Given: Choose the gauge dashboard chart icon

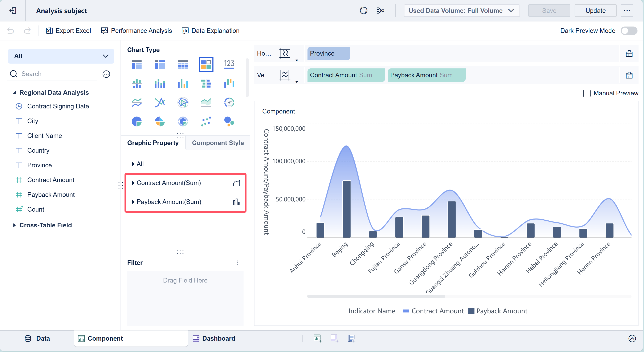Looking at the screenshot, I should 229,102.
